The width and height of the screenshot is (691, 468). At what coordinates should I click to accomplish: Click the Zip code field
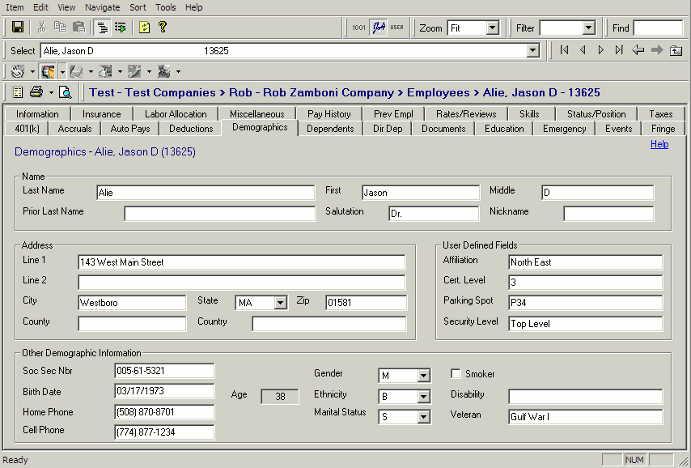point(366,303)
